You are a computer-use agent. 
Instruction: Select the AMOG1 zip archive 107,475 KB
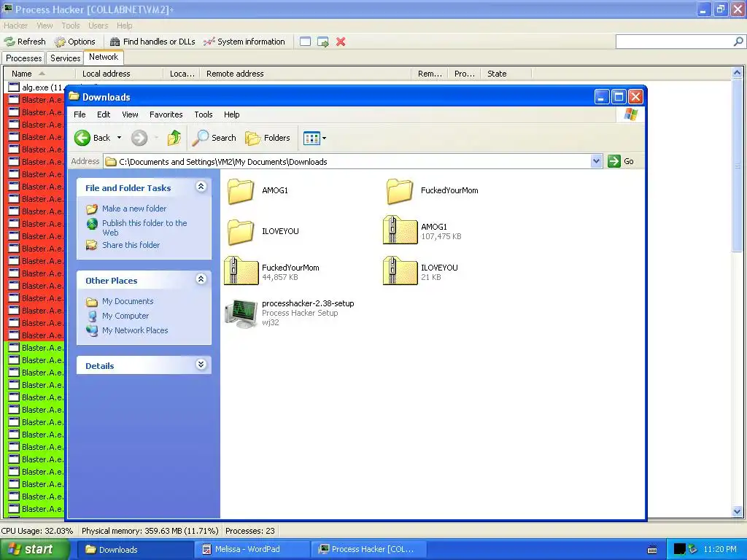click(x=400, y=230)
